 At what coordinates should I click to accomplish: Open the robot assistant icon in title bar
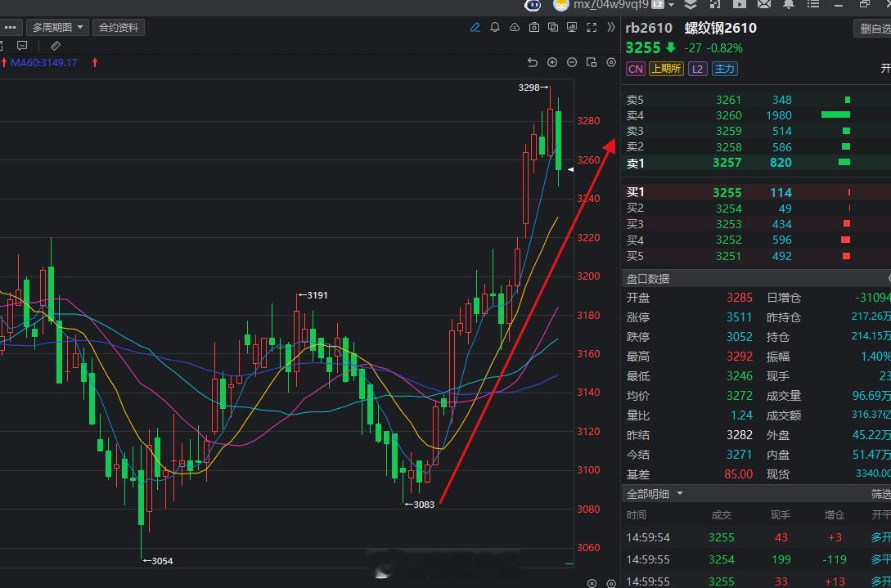tap(533, 5)
